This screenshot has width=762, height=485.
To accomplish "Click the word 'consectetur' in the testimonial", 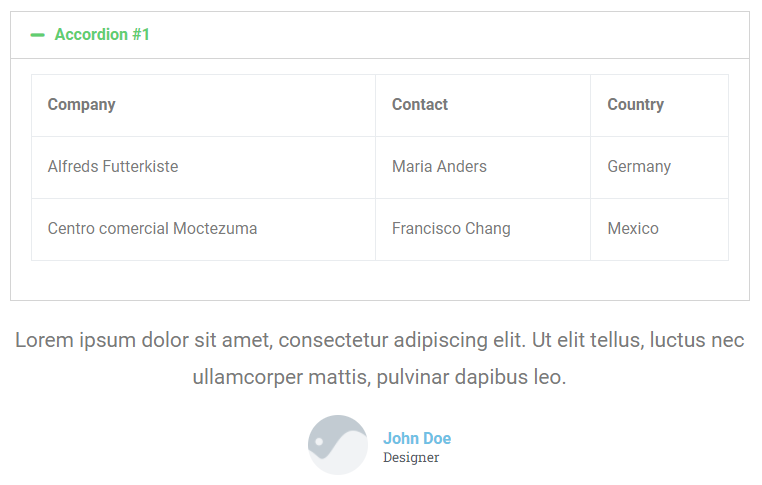I will pyautogui.click(x=332, y=340).
